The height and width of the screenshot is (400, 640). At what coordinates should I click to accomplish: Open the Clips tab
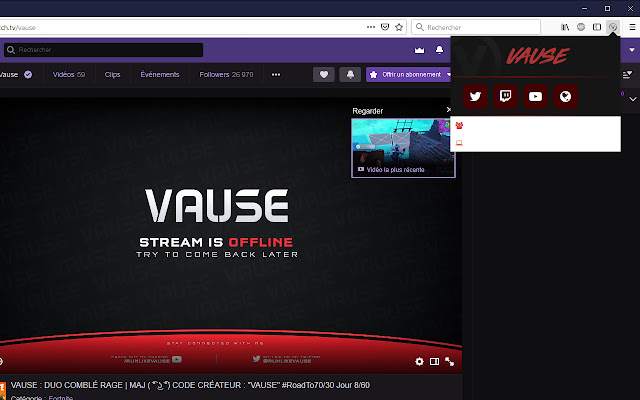[112, 74]
